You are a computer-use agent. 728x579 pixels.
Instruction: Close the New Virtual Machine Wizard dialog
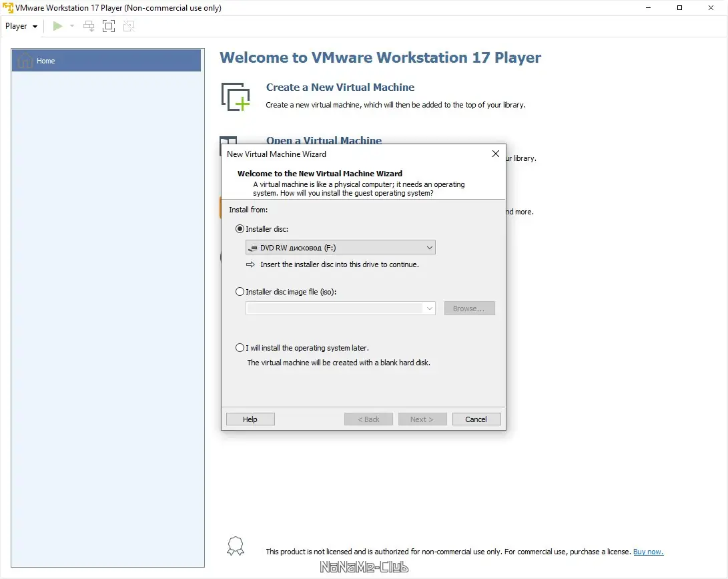496,154
